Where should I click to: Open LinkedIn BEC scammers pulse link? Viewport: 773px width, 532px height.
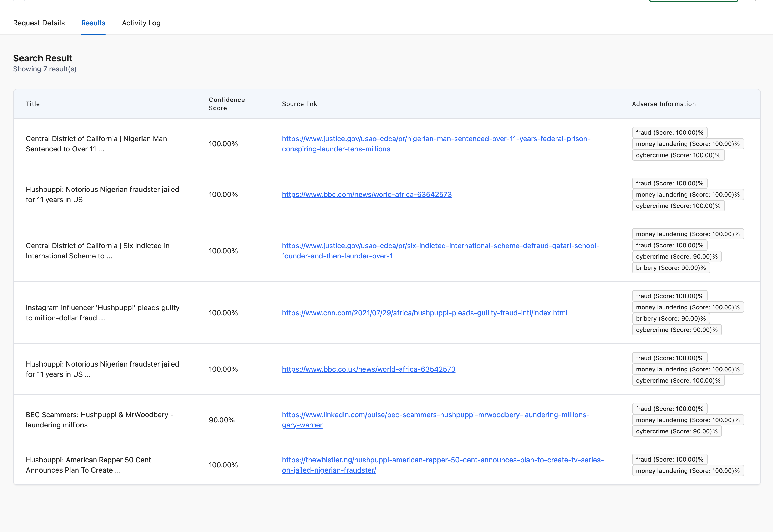point(435,415)
